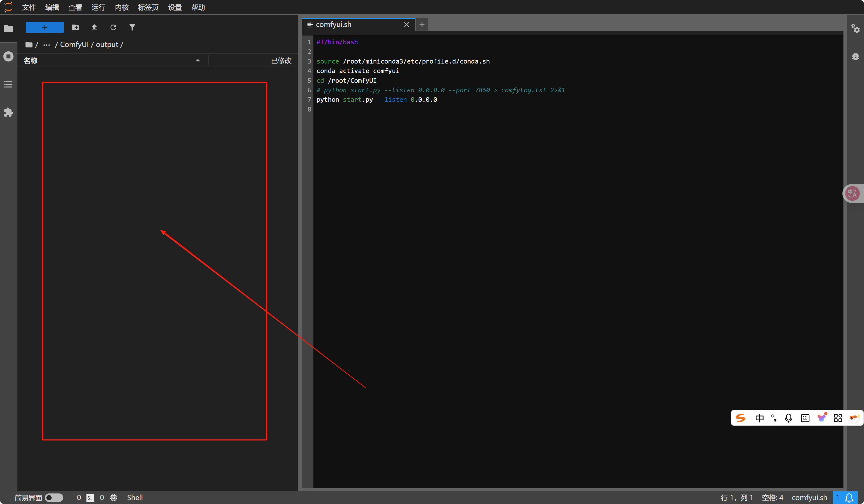
Task: Click the Sogou voice input microphone
Action: tap(789, 418)
